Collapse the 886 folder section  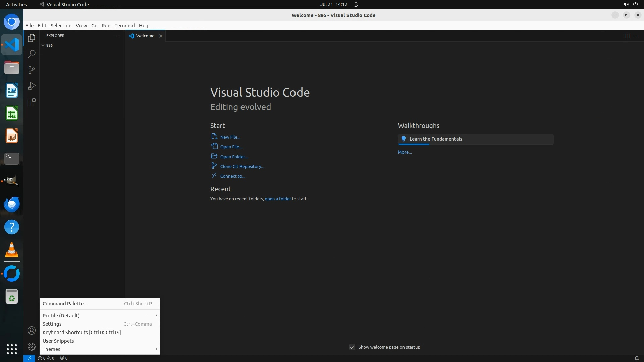(x=43, y=45)
